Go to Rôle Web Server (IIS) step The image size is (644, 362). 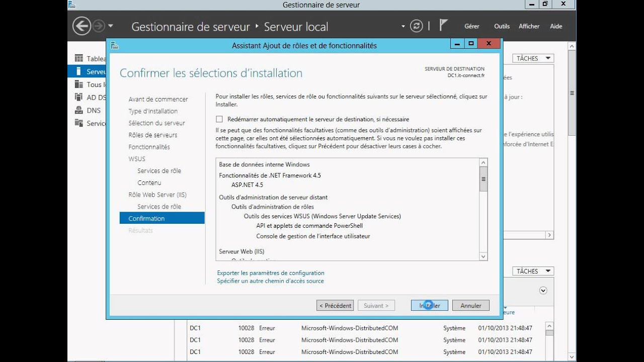pyautogui.click(x=157, y=195)
